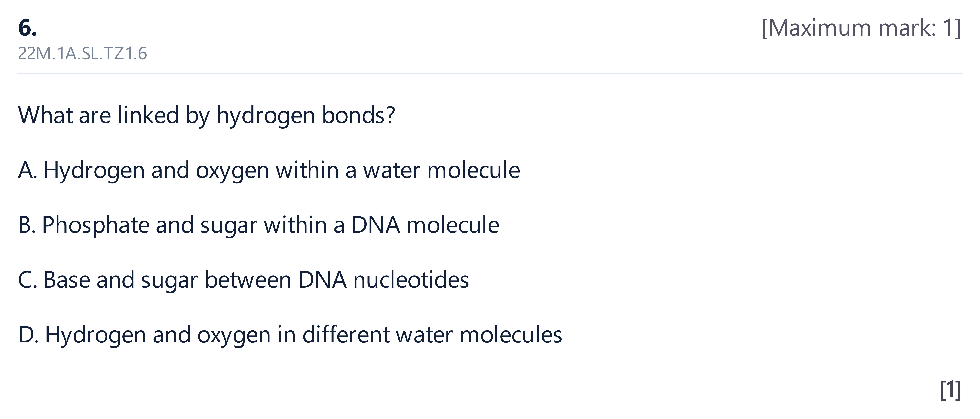980x419 pixels.
Task: Click 'DNA nucleotides' in option C
Action: (383, 280)
